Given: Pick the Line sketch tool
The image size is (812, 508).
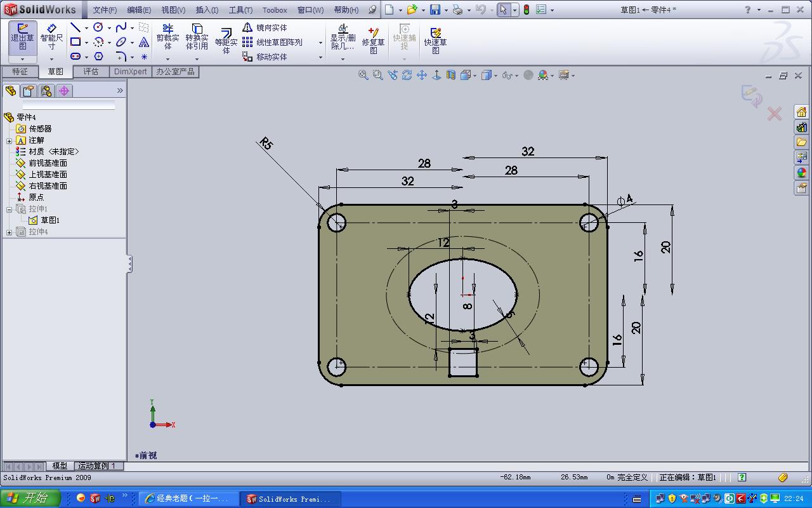Looking at the screenshot, I should (x=75, y=27).
